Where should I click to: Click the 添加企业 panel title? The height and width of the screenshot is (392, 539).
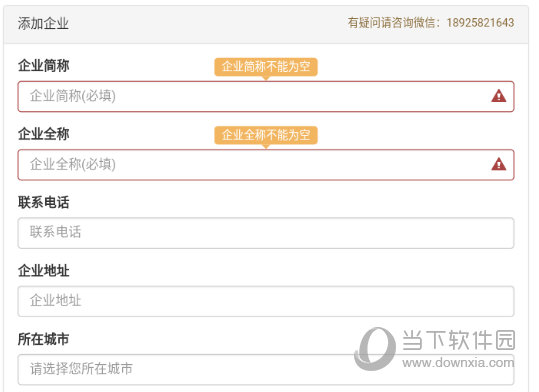point(43,24)
